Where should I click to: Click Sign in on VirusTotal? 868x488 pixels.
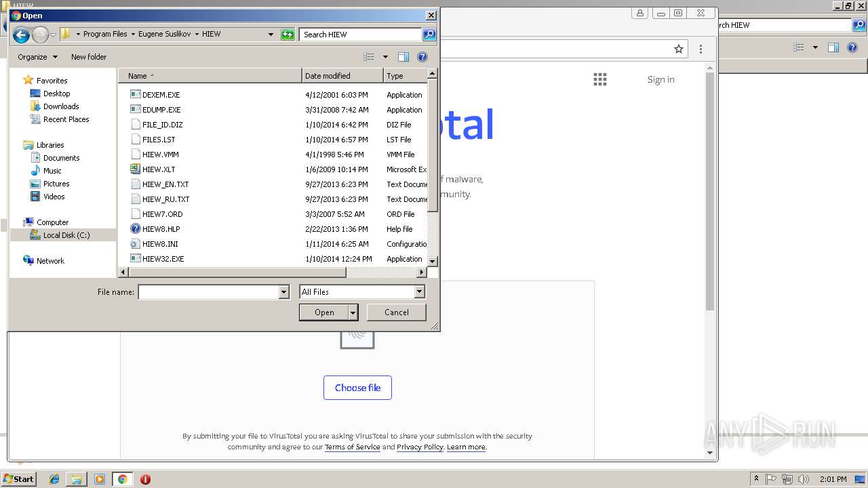point(660,79)
